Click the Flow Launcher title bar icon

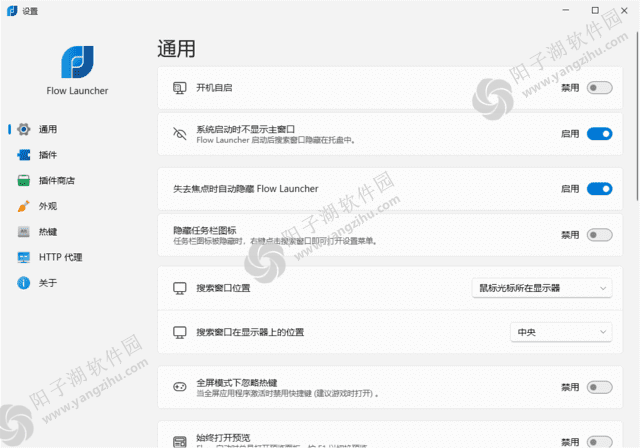[12, 11]
